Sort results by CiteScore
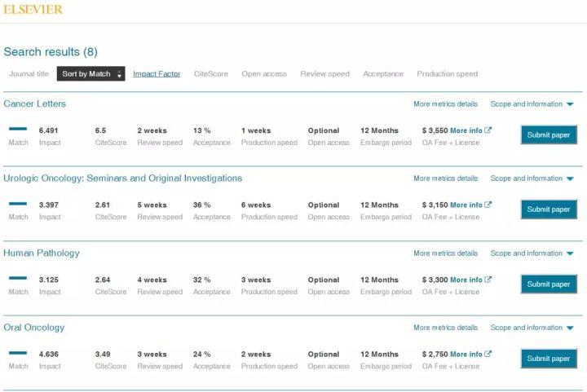This screenshot has height=392, width=587. pos(211,73)
